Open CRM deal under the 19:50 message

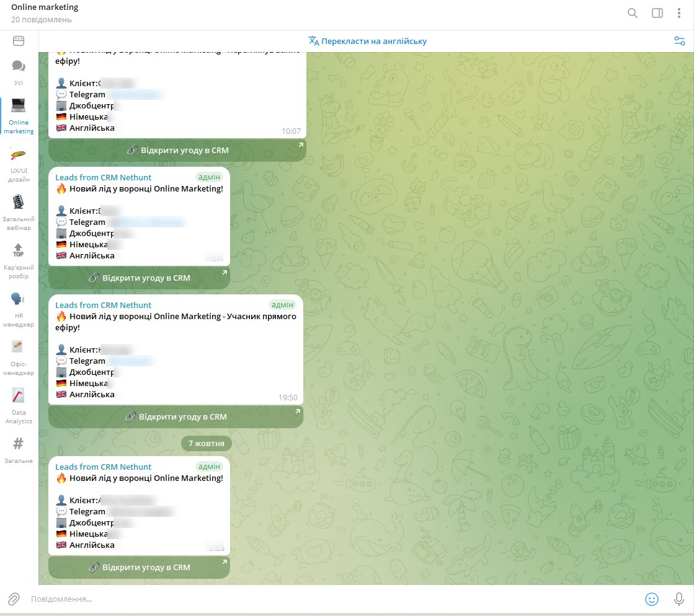pos(176,417)
